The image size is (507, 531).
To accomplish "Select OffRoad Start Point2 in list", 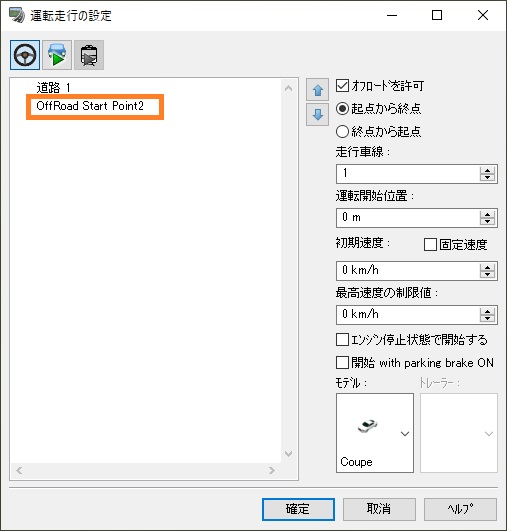I will pos(90,106).
